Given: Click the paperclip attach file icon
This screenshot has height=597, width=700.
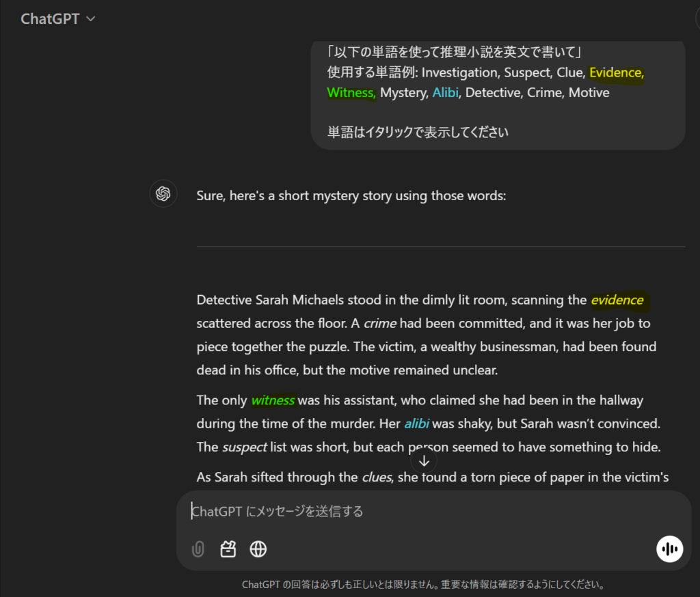Looking at the screenshot, I should [198, 549].
